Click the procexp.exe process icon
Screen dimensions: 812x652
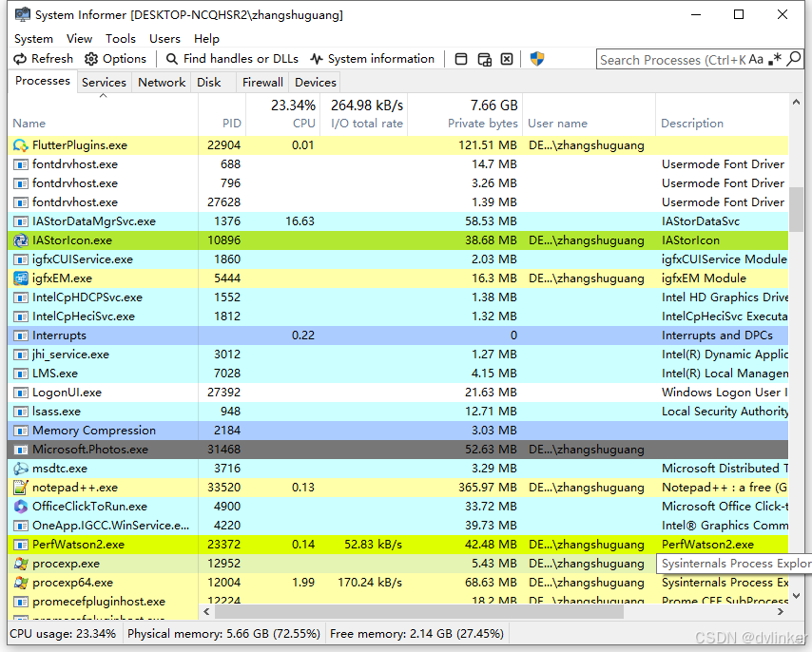click(21, 564)
